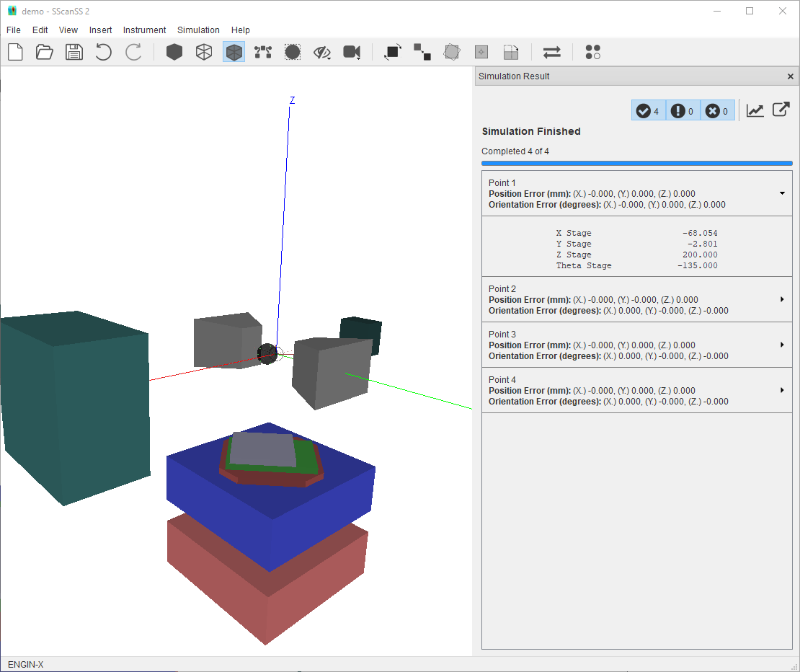This screenshot has width=800, height=672.
Task: Switch to transparent rendering mode
Action: (234, 52)
